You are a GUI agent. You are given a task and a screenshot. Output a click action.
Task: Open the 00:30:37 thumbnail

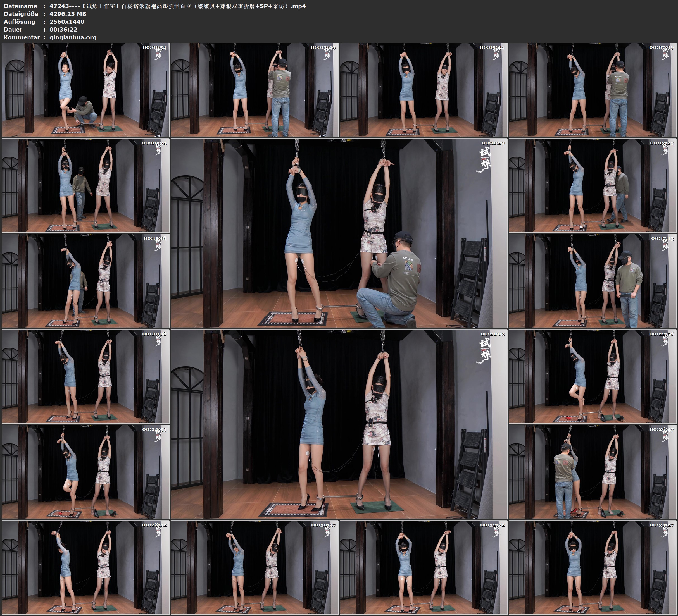(254, 567)
